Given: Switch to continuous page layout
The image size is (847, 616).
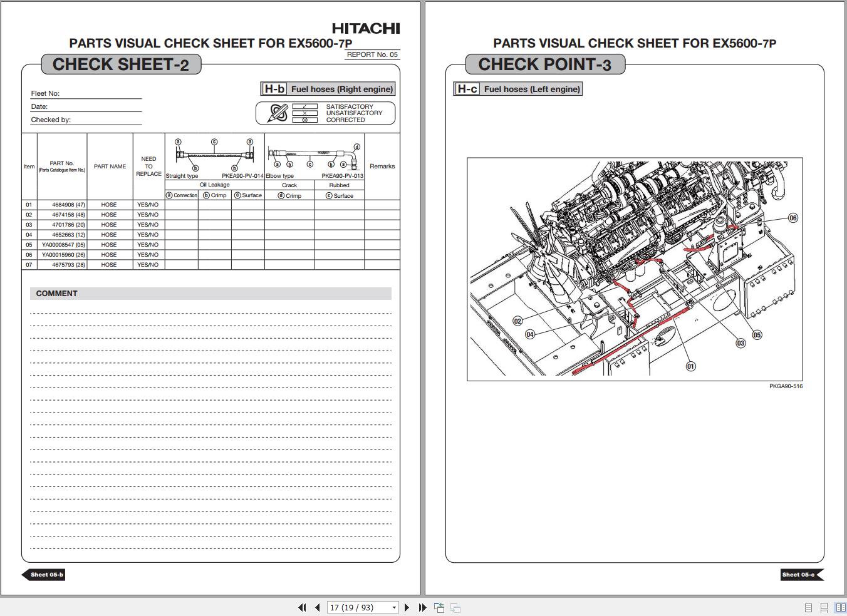Looking at the screenshot, I should [x=824, y=608].
